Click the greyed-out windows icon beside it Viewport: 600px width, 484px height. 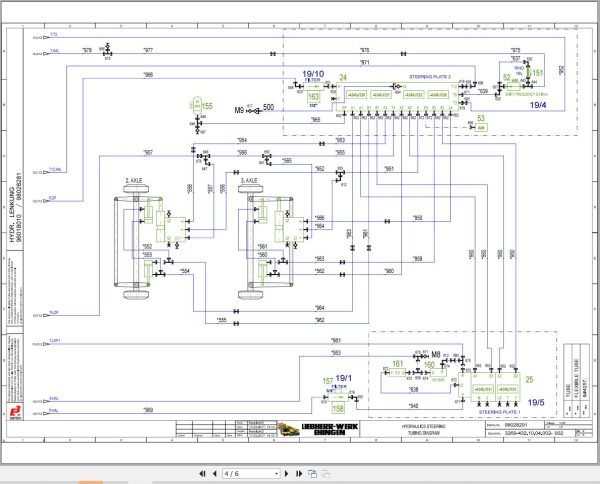point(326,474)
